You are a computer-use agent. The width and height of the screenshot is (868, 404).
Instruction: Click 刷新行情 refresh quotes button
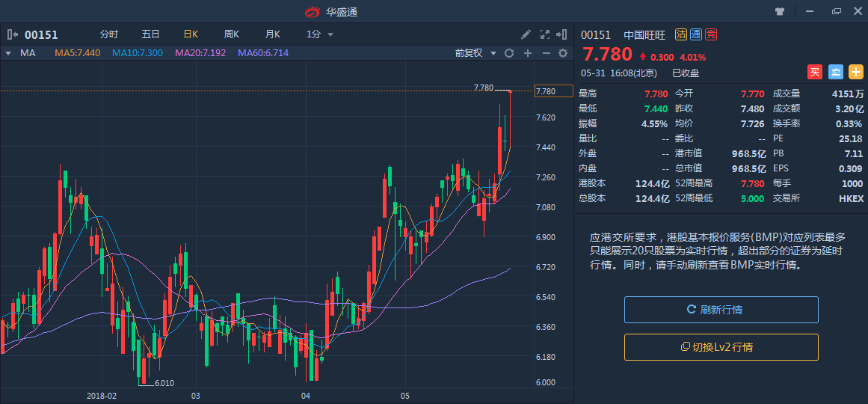721,310
